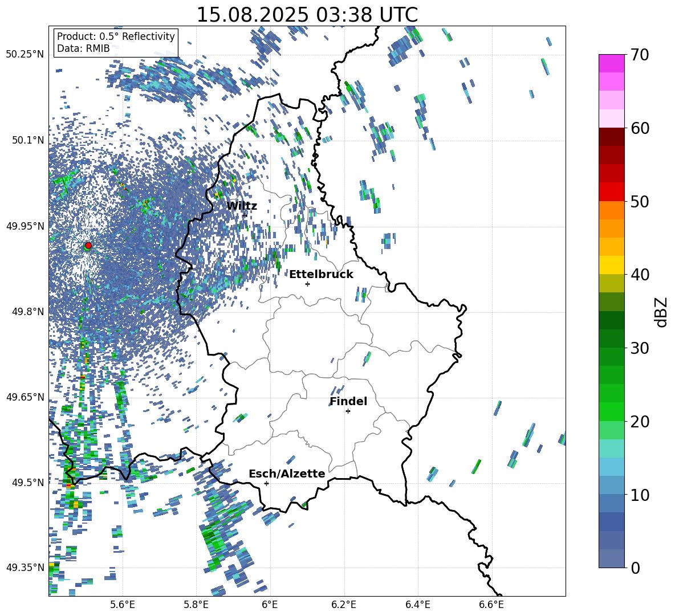Click the 6.2°E longitude label
Image resolution: width=675 pixels, height=616 pixels.
(344, 605)
